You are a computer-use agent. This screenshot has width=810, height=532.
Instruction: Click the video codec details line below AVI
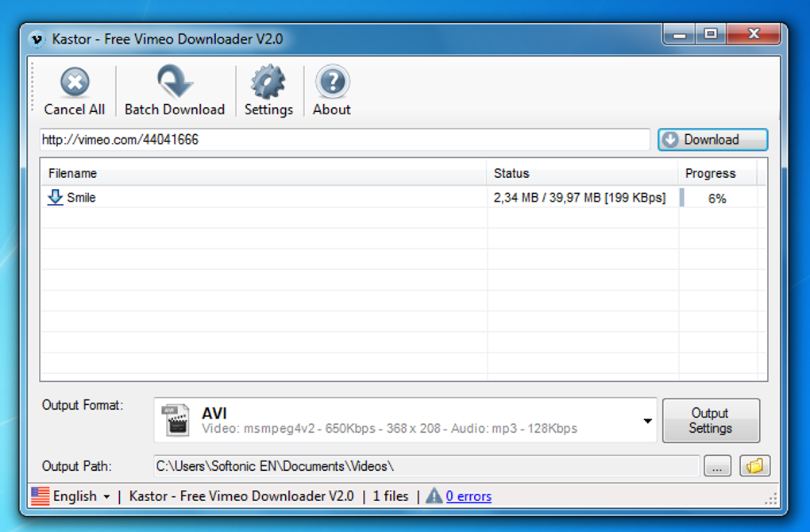click(389, 429)
